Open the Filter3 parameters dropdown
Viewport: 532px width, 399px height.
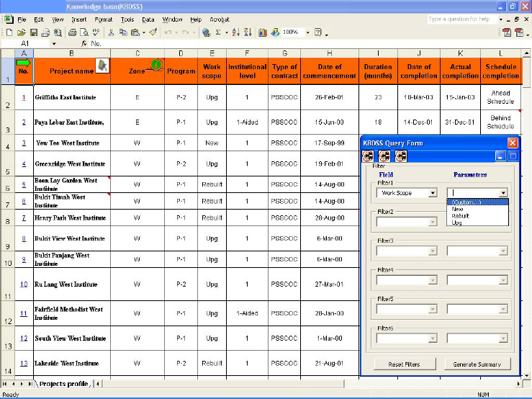point(503,251)
